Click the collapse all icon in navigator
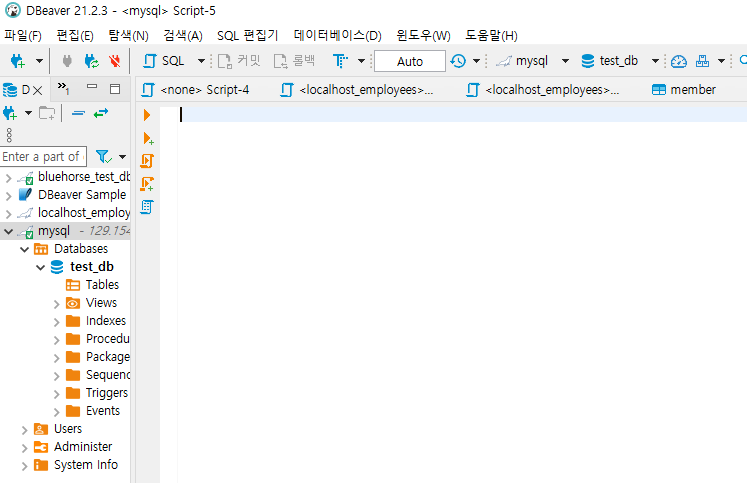 coord(78,113)
